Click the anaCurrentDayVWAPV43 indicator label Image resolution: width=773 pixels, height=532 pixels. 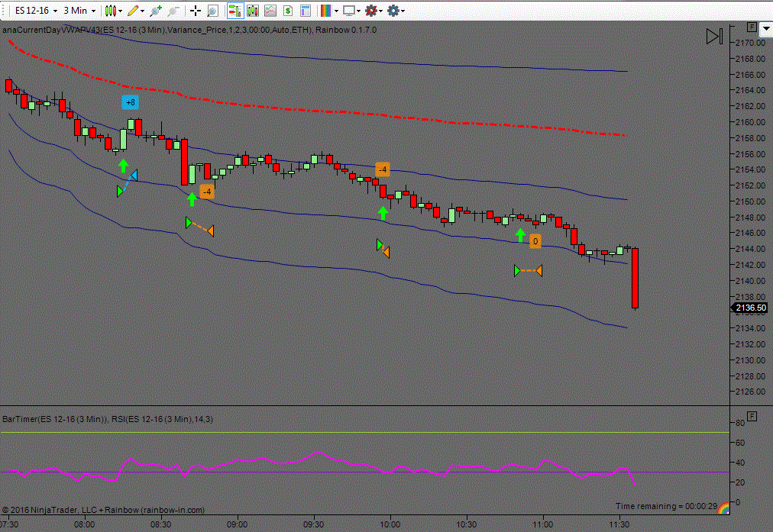(x=157, y=30)
